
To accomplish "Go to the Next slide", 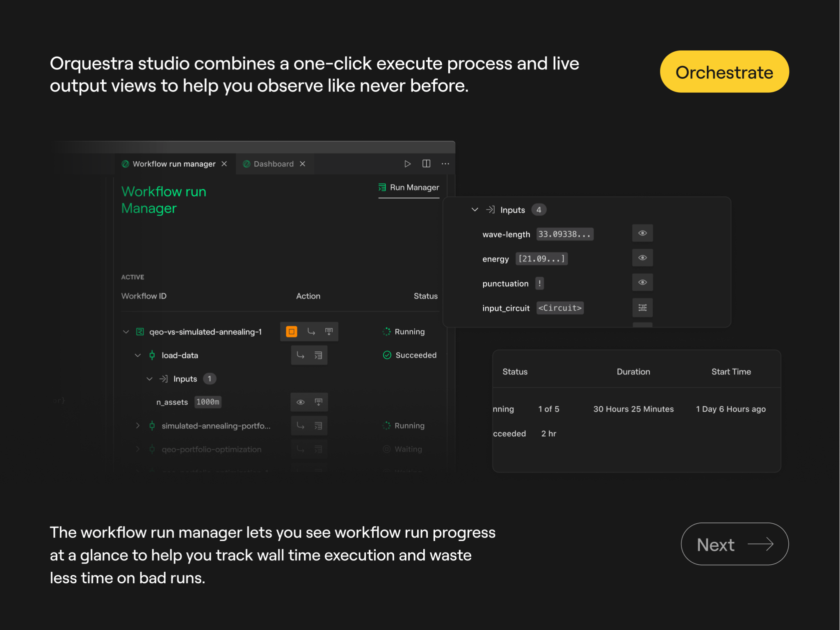I will pos(735,544).
